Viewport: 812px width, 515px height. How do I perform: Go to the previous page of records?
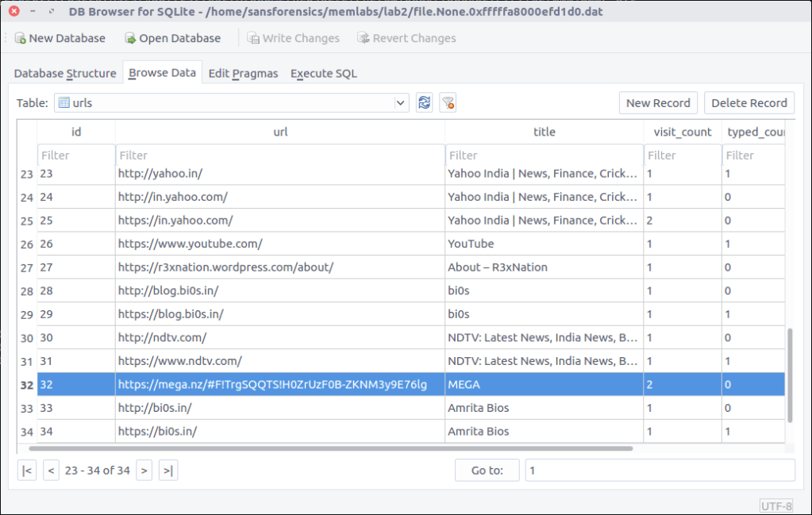click(51, 471)
